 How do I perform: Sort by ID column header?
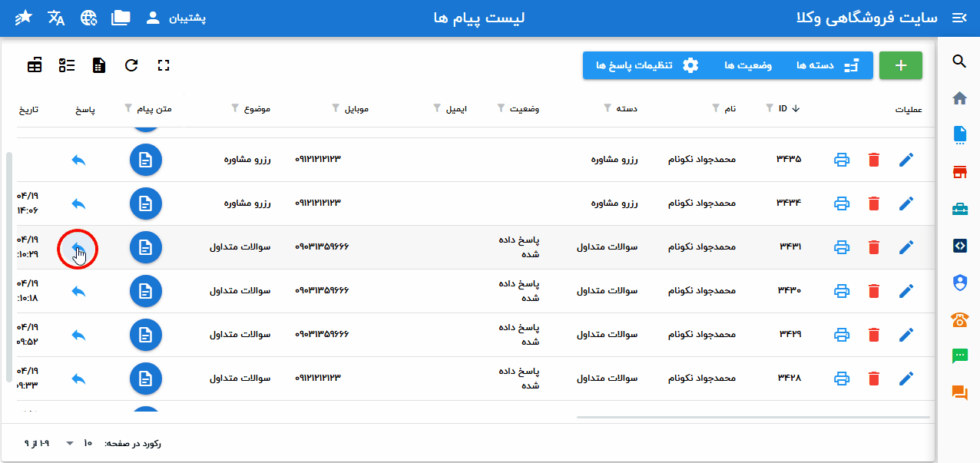782,108
